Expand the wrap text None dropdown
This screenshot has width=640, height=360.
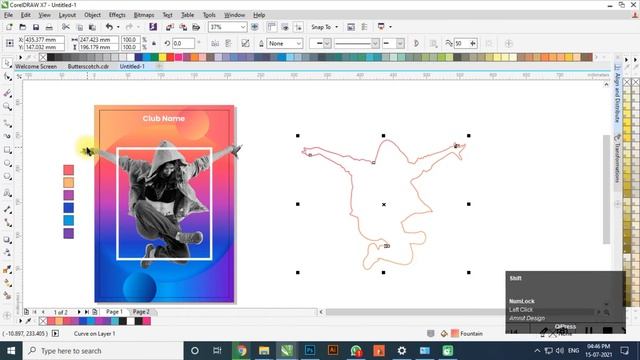click(x=299, y=43)
